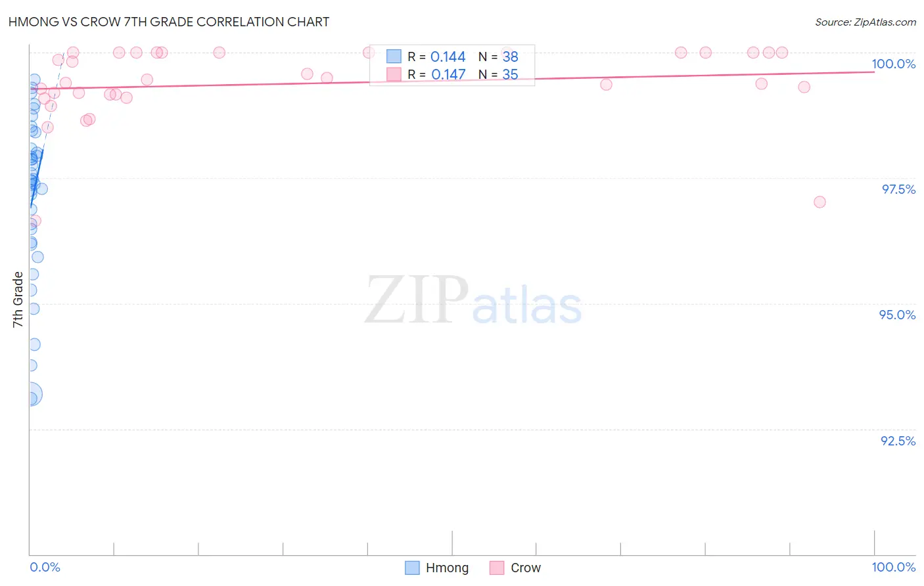Click the pink swatch beside R = 0.147
Viewport: 924px width, 586px height.
tap(394, 74)
